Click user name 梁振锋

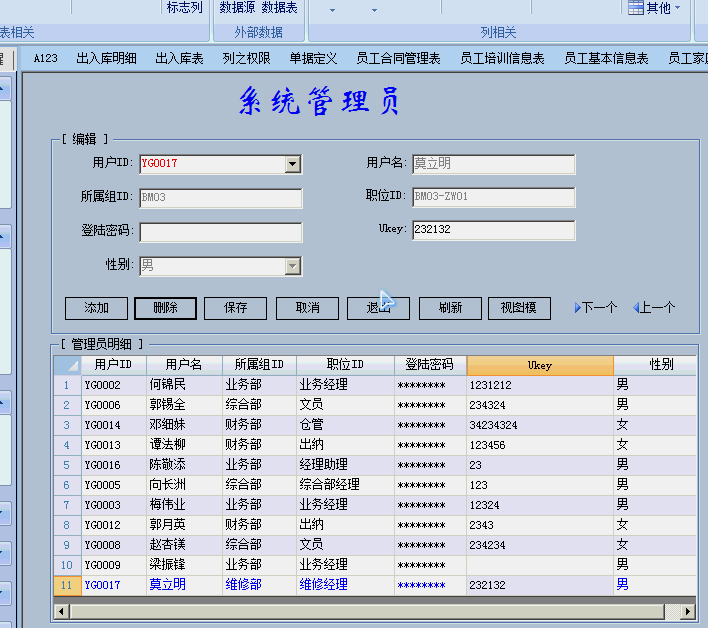point(184,565)
